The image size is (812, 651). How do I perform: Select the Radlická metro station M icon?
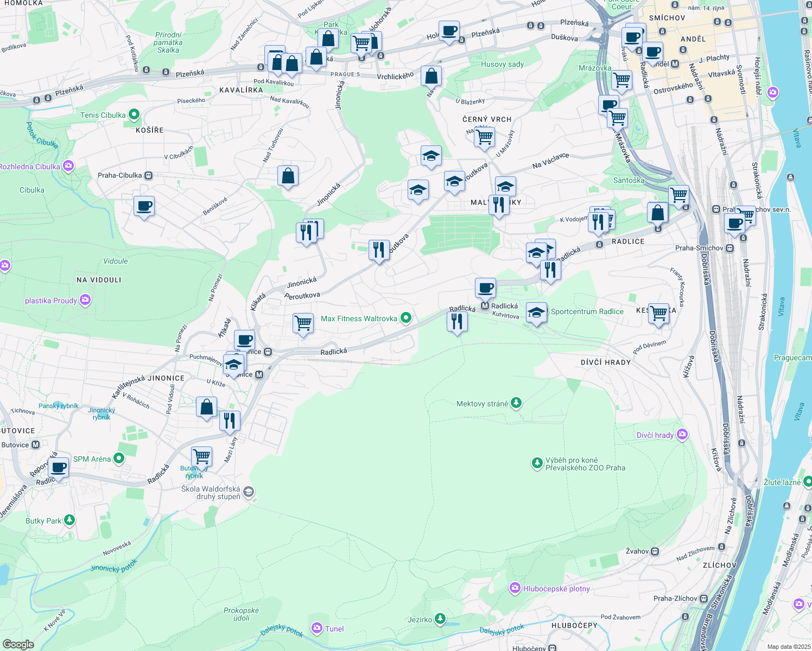pyautogui.click(x=485, y=305)
